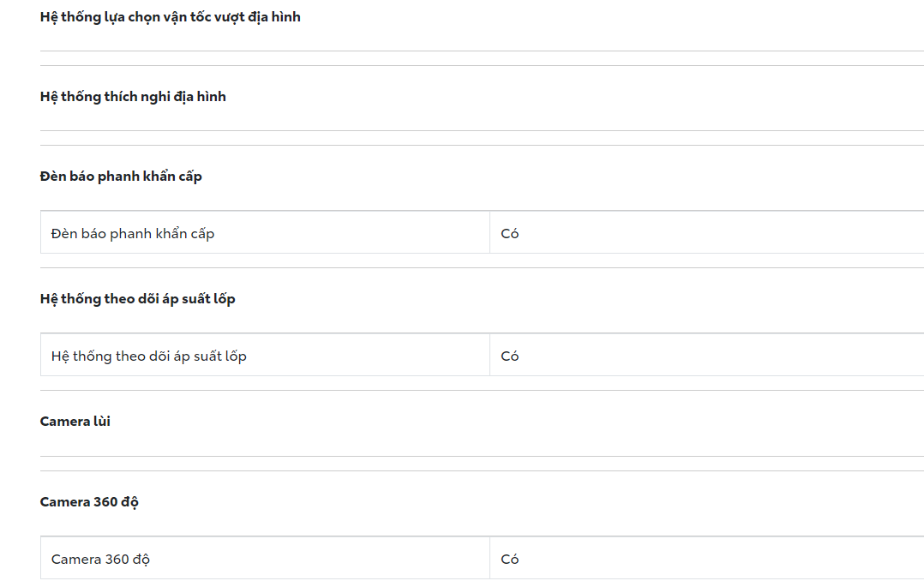Image resolution: width=924 pixels, height=587 pixels.
Task: Click the Có value for Hệ thống theo dõi áp suất lốp
Action: pyautogui.click(x=510, y=356)
